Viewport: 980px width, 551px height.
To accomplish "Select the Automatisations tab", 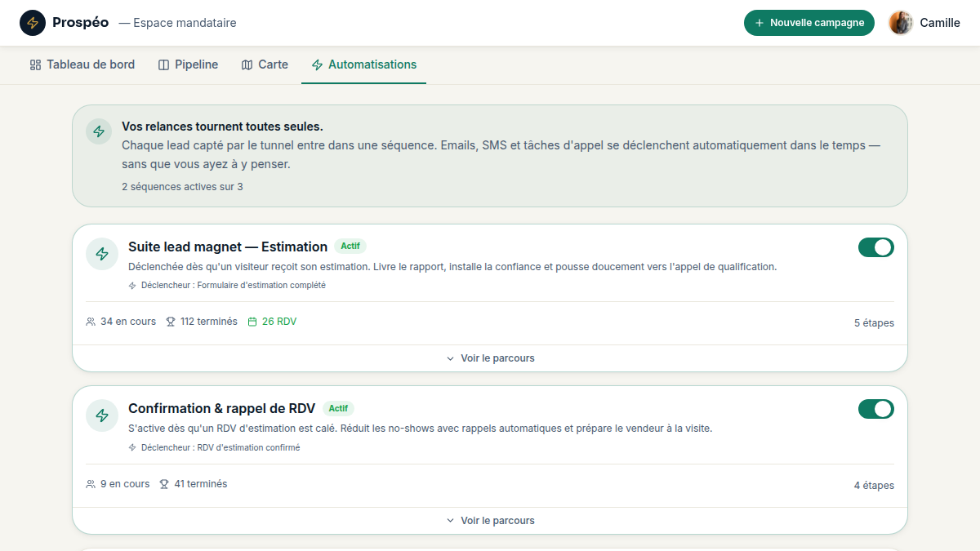I will pyautogui.click(x=363, y=64).
